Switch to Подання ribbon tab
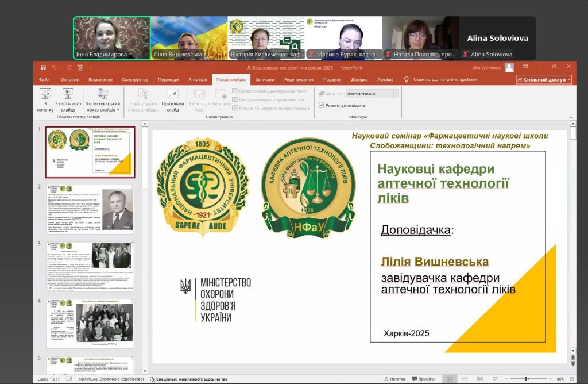Screen dimensions: 588x384 pos(332,79)
